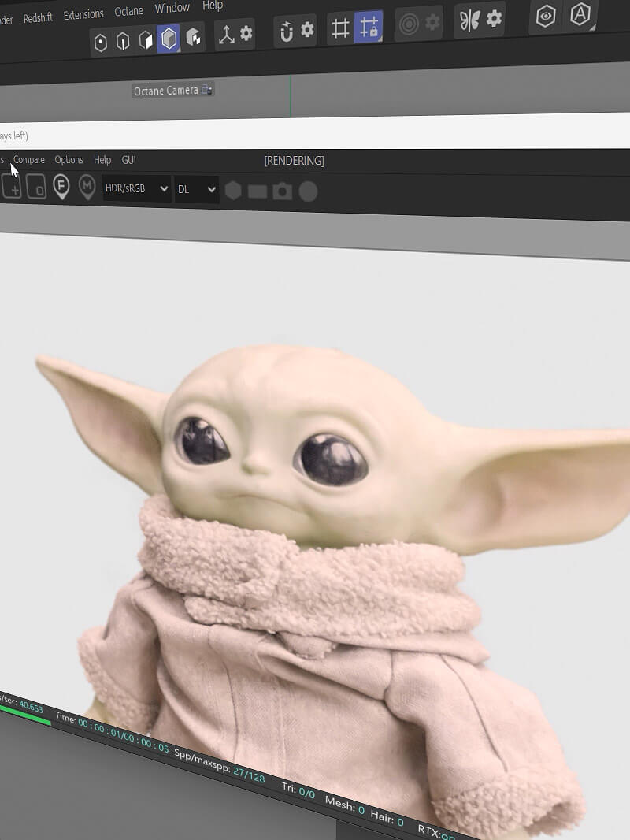The image size is (630, 840).
Task: Enable soft selection concentric circles icon
Action: tap(409, 24)
